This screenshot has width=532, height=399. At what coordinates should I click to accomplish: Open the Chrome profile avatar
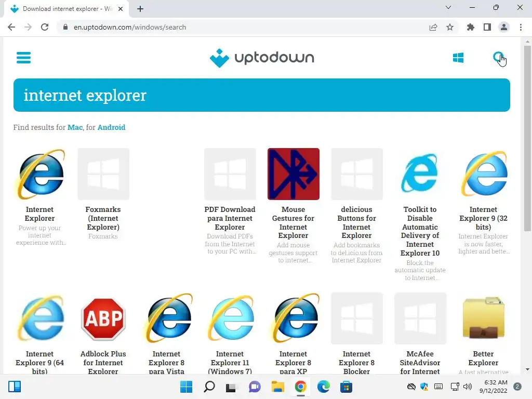504,27
